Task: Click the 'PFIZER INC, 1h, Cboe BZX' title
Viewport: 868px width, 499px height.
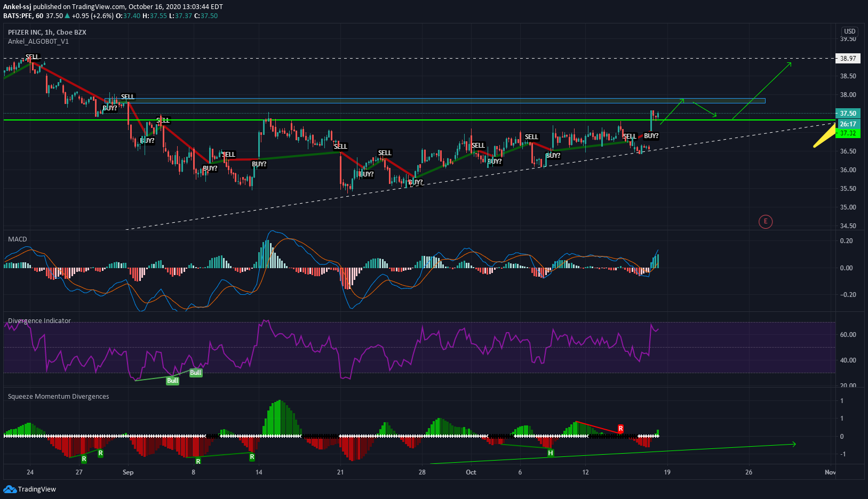Action: [47, 32]
